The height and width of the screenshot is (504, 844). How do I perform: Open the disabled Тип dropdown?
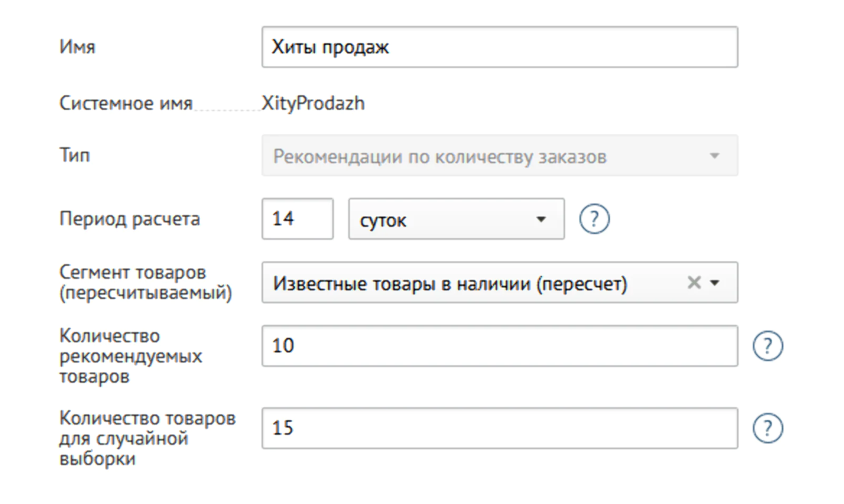pyautogui.click(x=500, y=156)
